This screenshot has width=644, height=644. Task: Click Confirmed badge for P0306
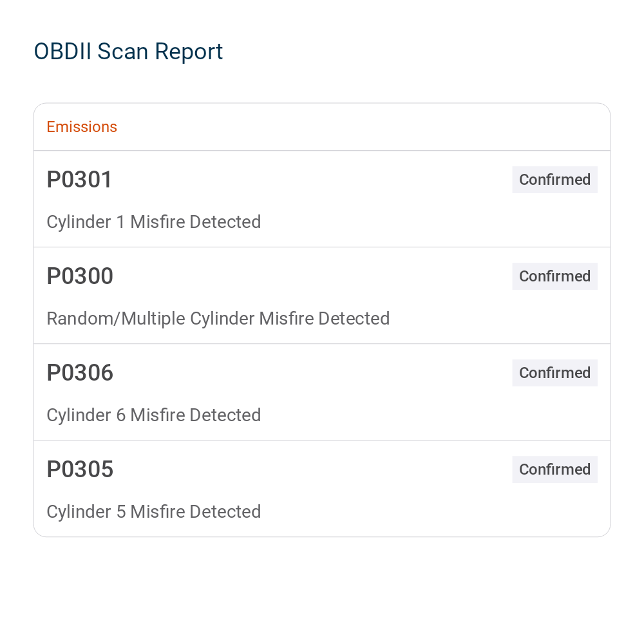(554, 372)
